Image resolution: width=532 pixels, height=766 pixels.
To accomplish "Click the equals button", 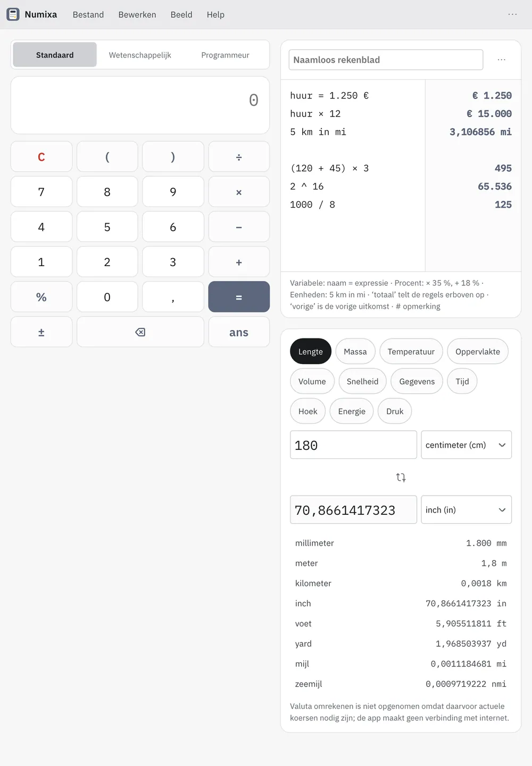I will pyautogui.click(x=239, y=297).
